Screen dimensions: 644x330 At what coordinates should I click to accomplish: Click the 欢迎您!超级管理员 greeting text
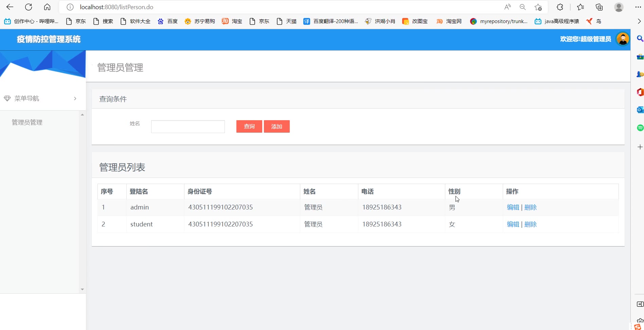(x=586, y=39)
